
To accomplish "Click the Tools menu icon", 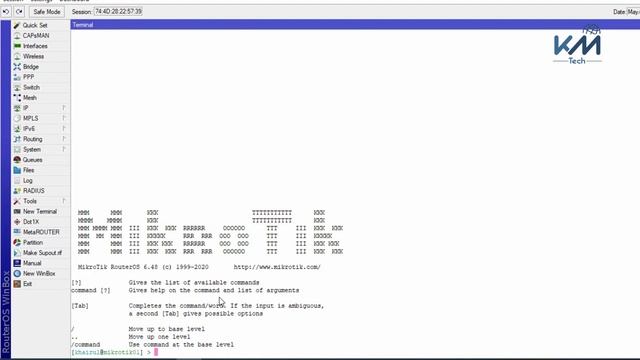I will pos(17,201).
